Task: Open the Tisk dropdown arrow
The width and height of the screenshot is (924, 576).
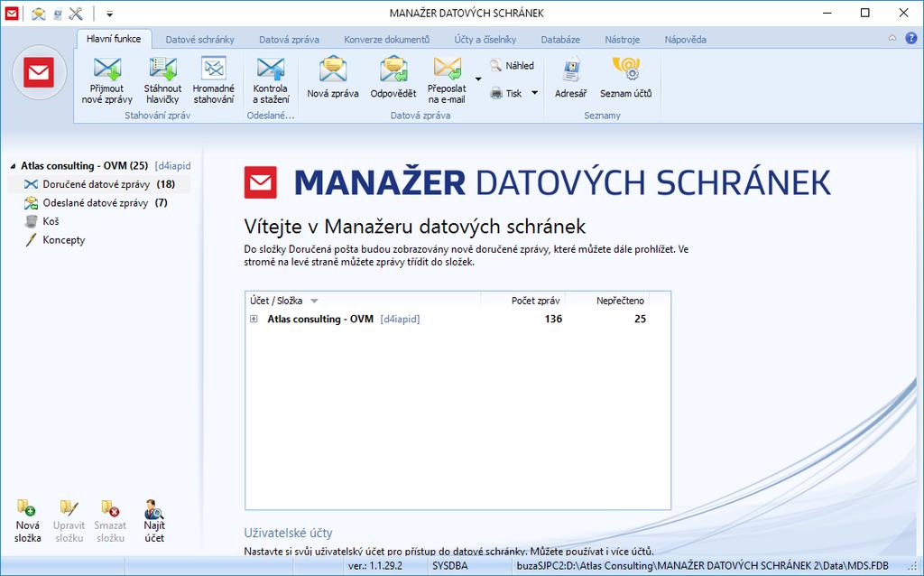Action: [x=534, y=93]
